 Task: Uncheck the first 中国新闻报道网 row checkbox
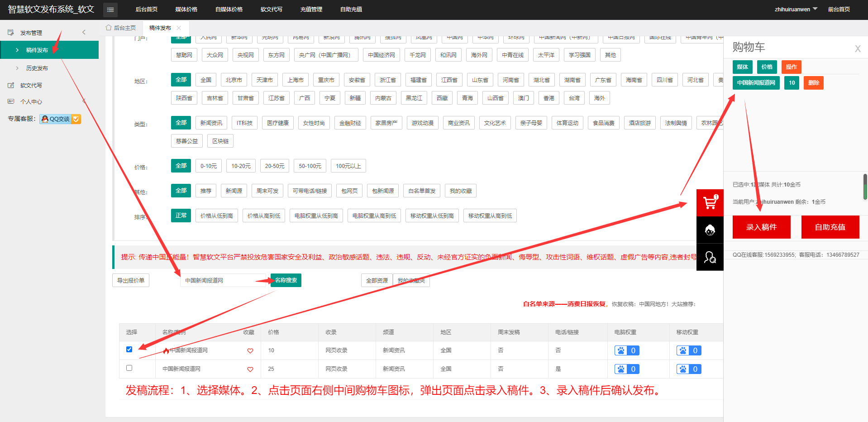(x=129, y=349)
